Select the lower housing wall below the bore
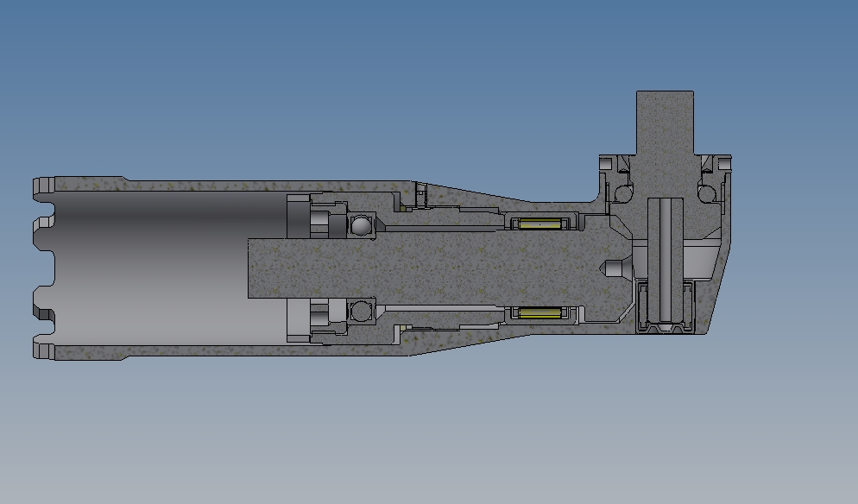 [216, 350]
